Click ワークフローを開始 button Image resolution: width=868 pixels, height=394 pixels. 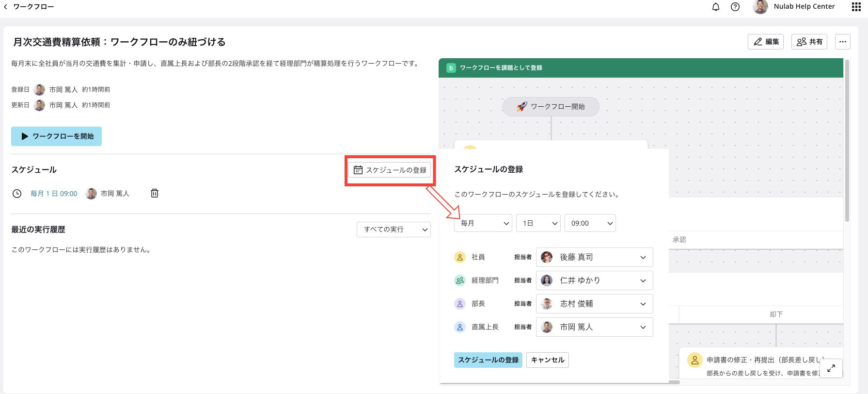(56, 136)
